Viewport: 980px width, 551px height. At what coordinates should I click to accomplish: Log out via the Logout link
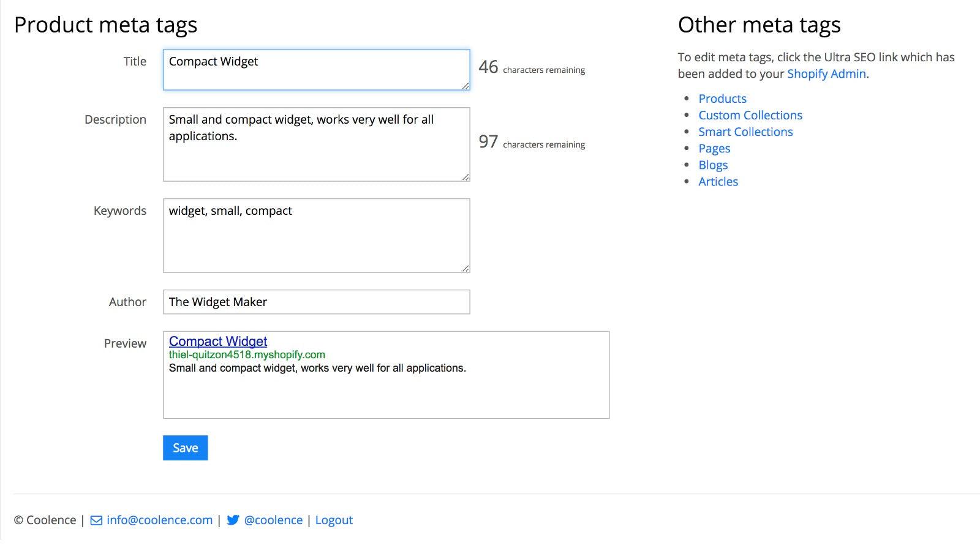point(334,520)
